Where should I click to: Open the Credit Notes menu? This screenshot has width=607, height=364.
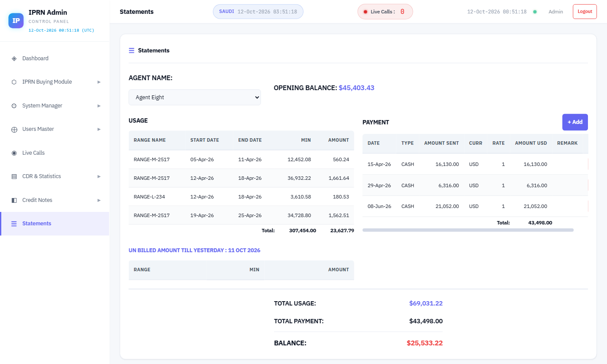point(55,200)
